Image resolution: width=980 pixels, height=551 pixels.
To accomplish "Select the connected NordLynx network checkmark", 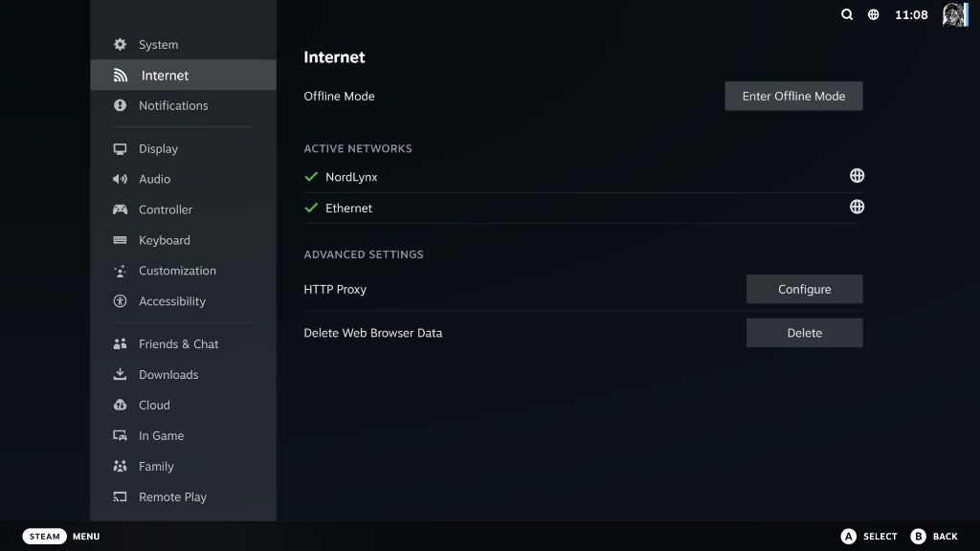I will tap(310, 176).
